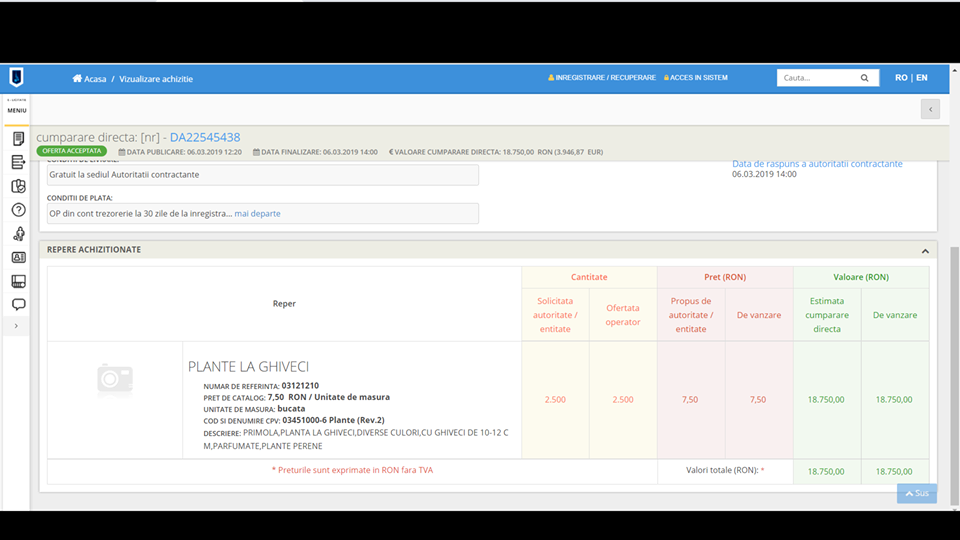The height and width of the screenshot is (540, 960).
Task: Click the search magnifier icon
Action: click(x=864, y=78)
